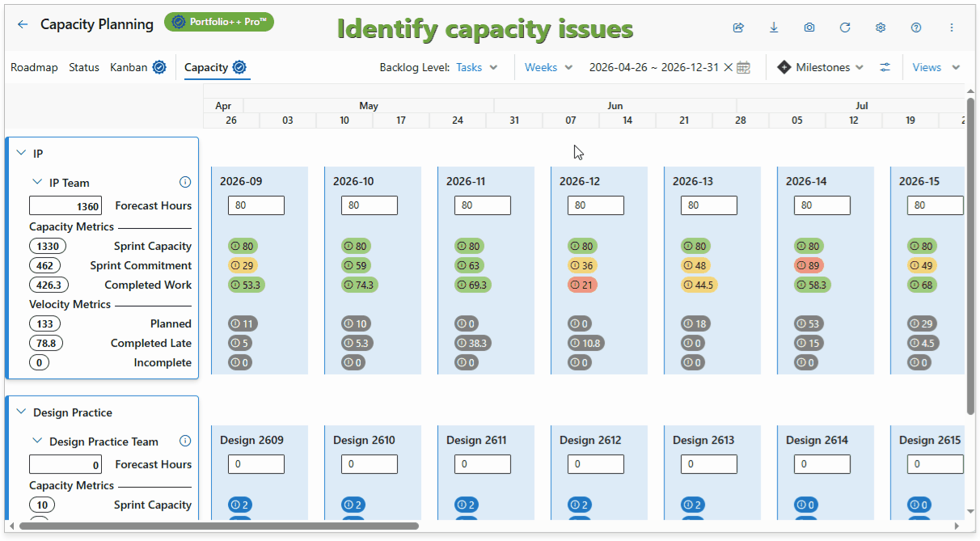This screenshot has height=541, width=980.
Task: Edit forecast field for Design 2613
Action: (x=709, y=464)
